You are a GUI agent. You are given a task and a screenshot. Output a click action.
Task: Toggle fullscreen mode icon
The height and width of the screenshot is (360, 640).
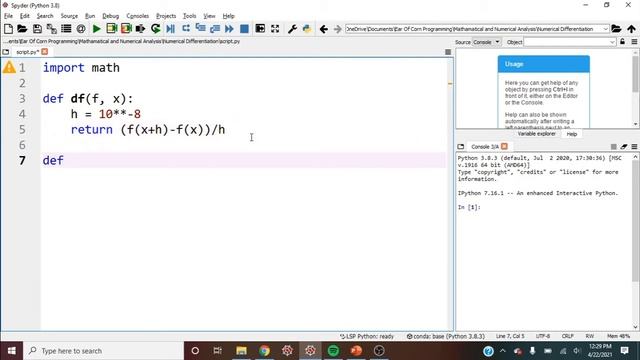275,29
